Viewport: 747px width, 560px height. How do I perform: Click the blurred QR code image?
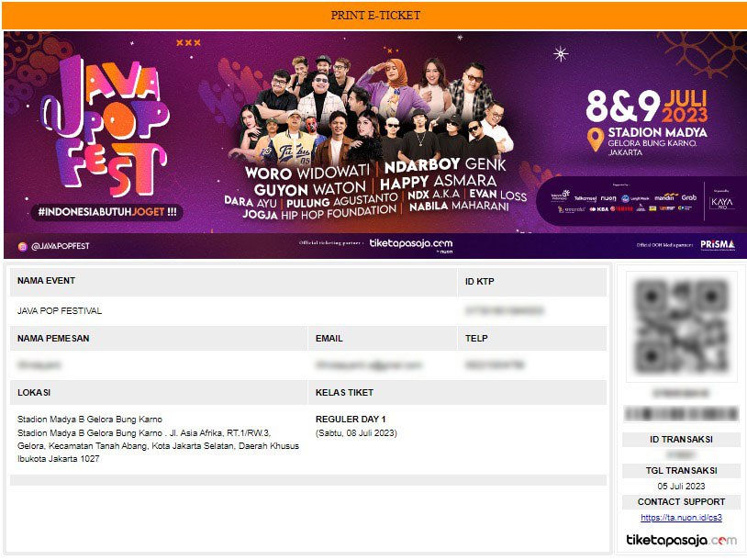click(681, 327)
